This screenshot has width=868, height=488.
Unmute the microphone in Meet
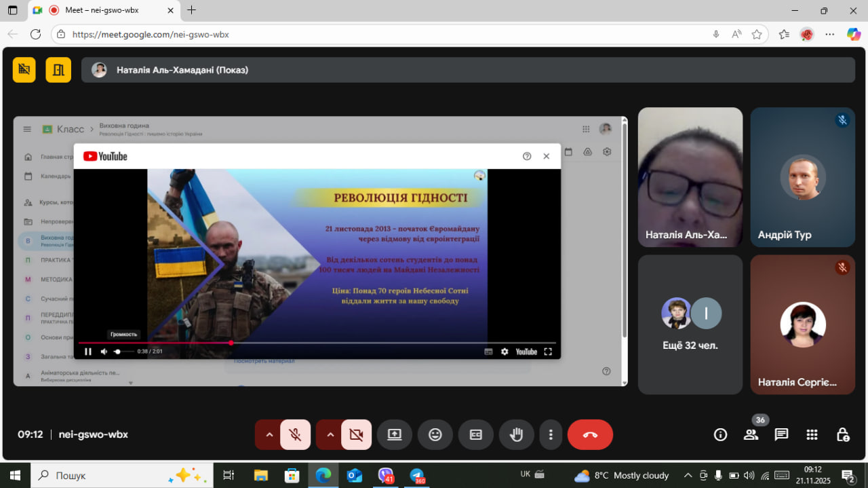[x=295, y=435]
